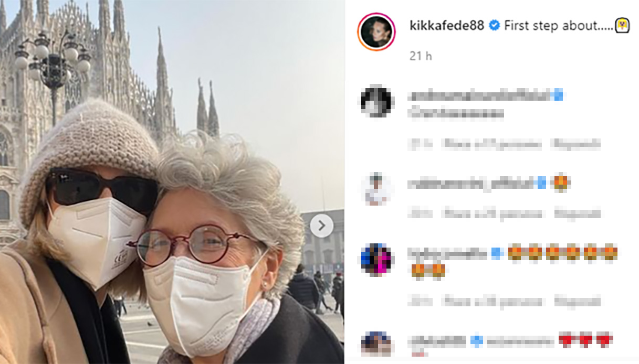Open the third commenter's avatar
Screen dimensions: 639x364
tap(376, 259)
